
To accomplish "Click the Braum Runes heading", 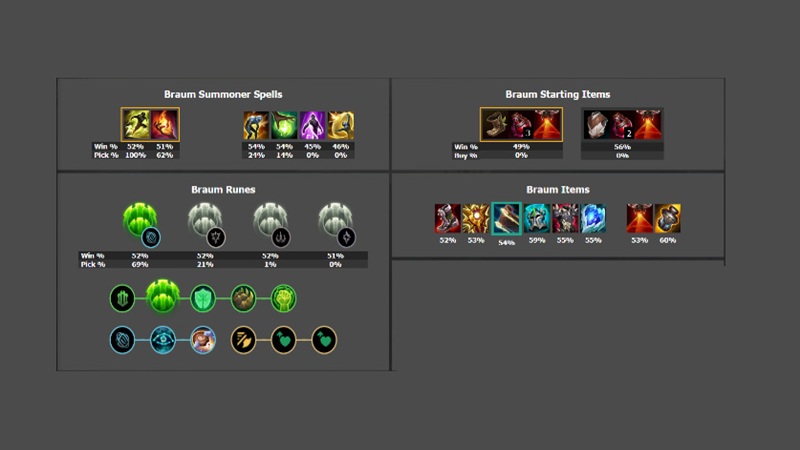I will (223, 189).
